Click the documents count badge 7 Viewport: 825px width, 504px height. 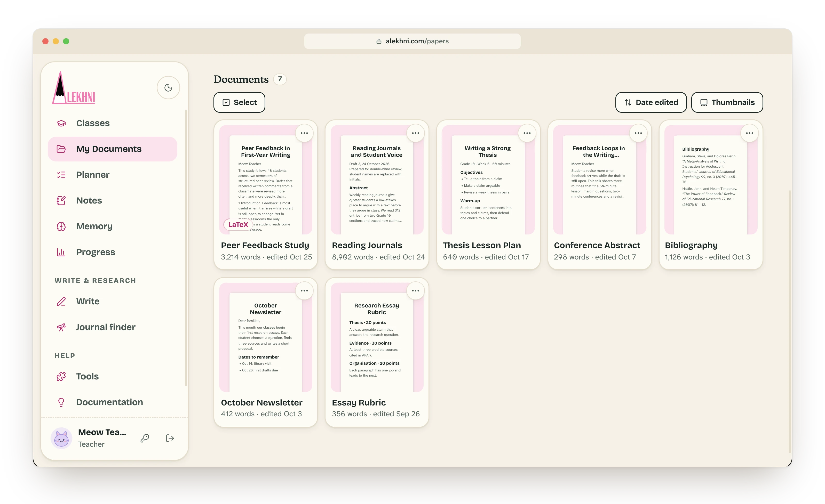[x=280, y=79]
